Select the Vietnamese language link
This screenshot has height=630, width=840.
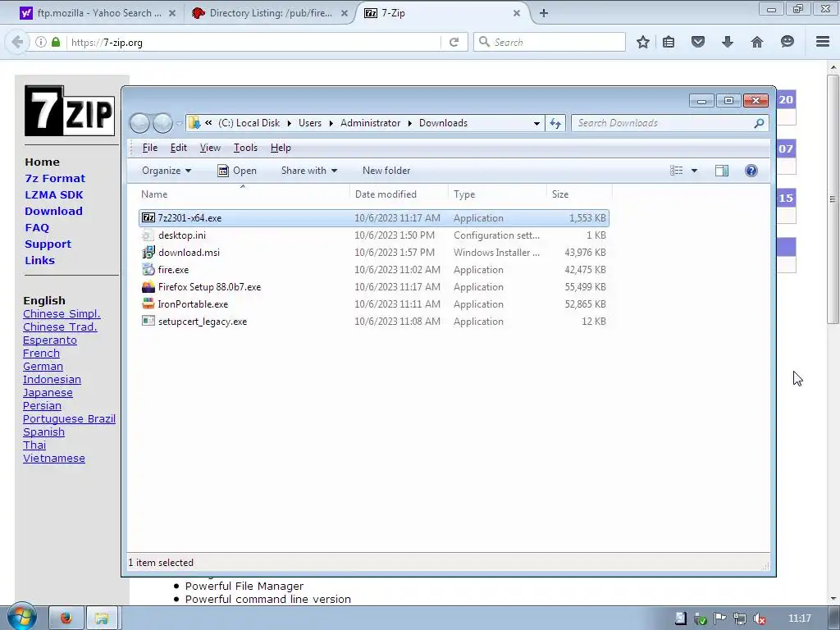click(x=54, y=458)
